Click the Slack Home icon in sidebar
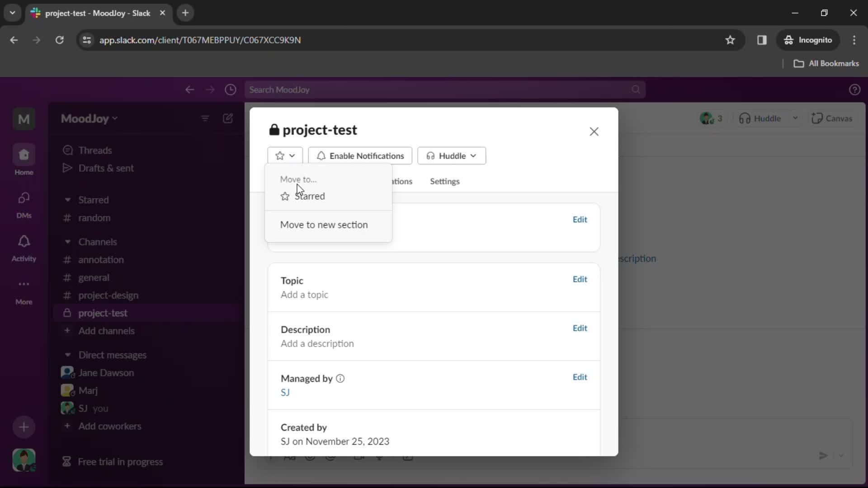Viewport: 868px width, 488px height. (24, 161)
